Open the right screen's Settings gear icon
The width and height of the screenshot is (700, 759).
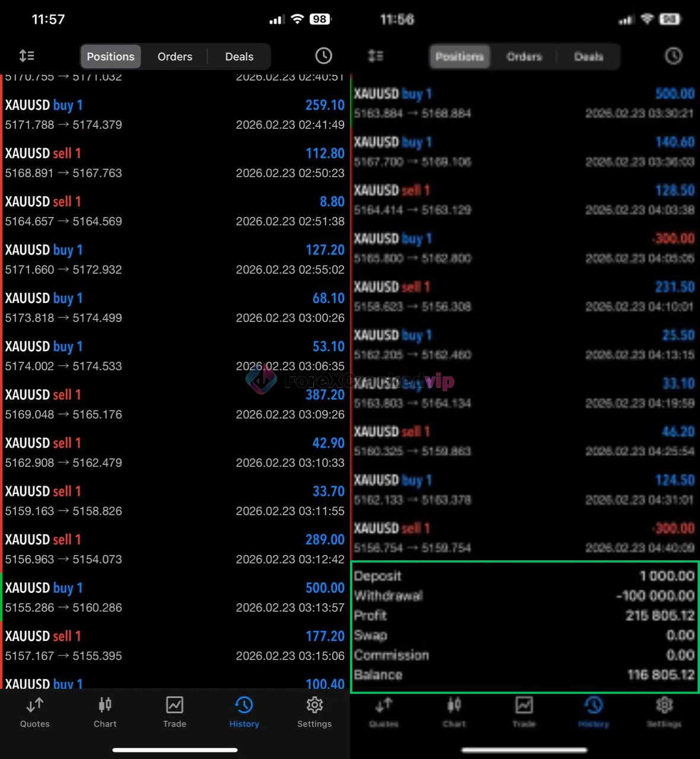[664, 712]
